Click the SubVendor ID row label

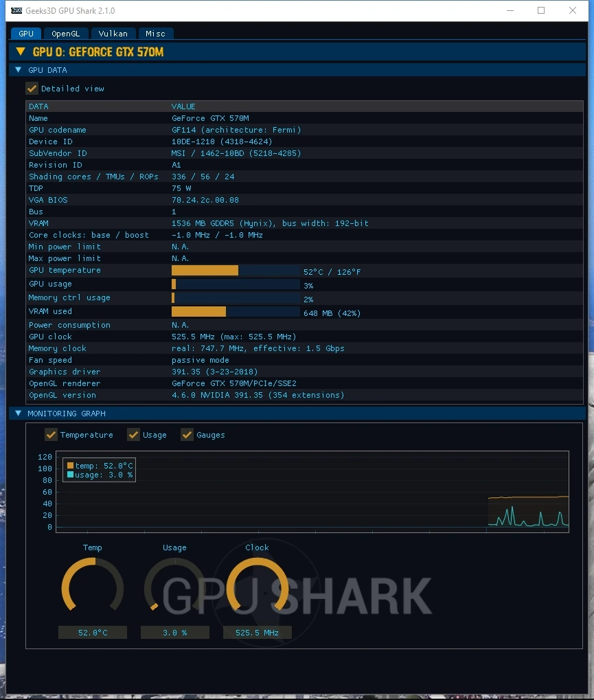pyautogui.click(x=58, y=153)
